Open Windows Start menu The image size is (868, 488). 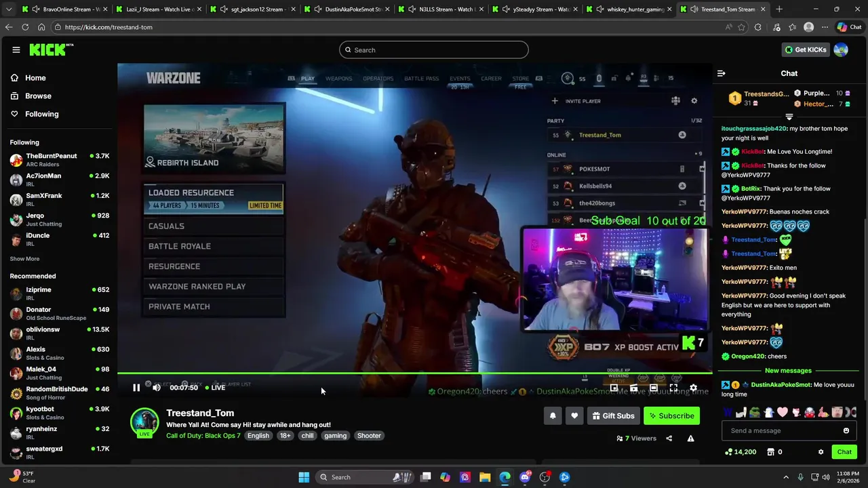click(x=304, y=477)
